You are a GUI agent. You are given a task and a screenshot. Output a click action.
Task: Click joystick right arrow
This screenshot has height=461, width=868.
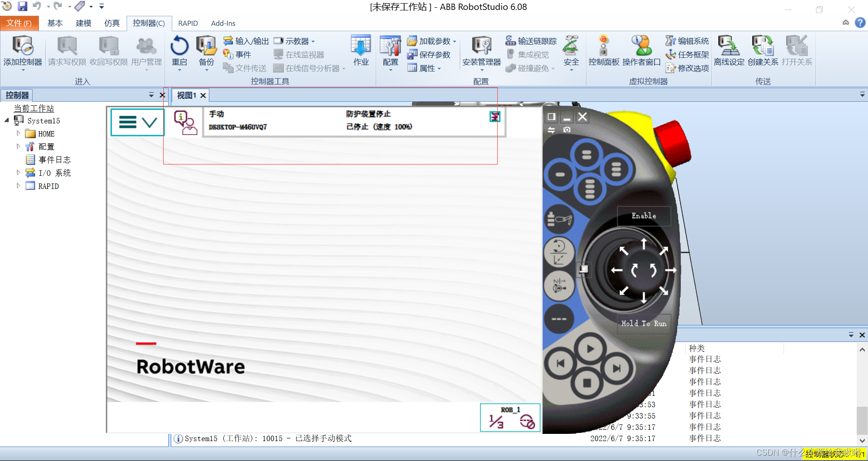(670, 270)
